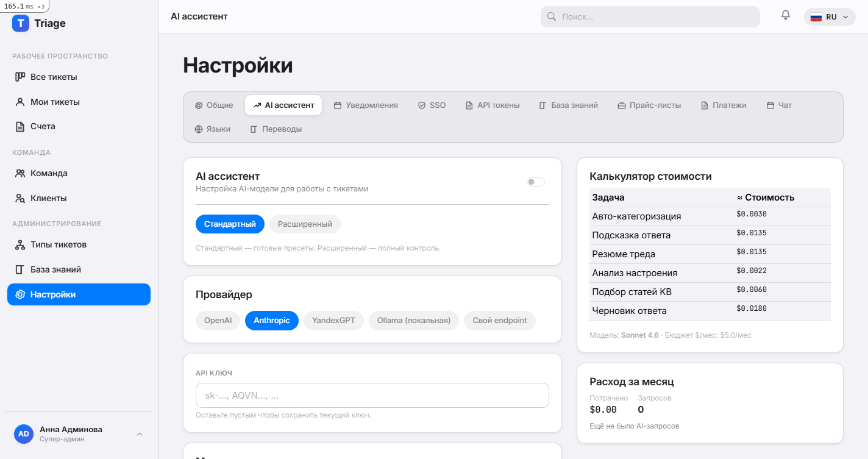Click the Команда people icon
868x459 pixels.
[x=20, y=173]
